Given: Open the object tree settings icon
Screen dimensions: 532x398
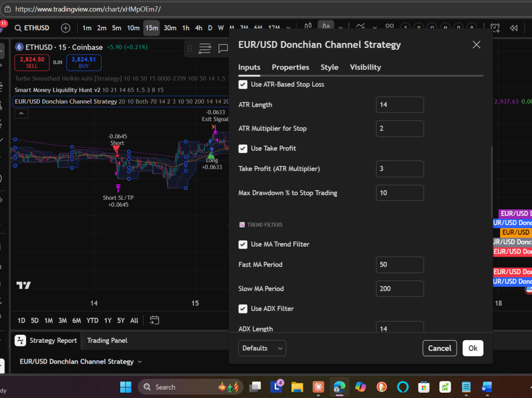Looking at the screenshot, I should tap(205, 49).
